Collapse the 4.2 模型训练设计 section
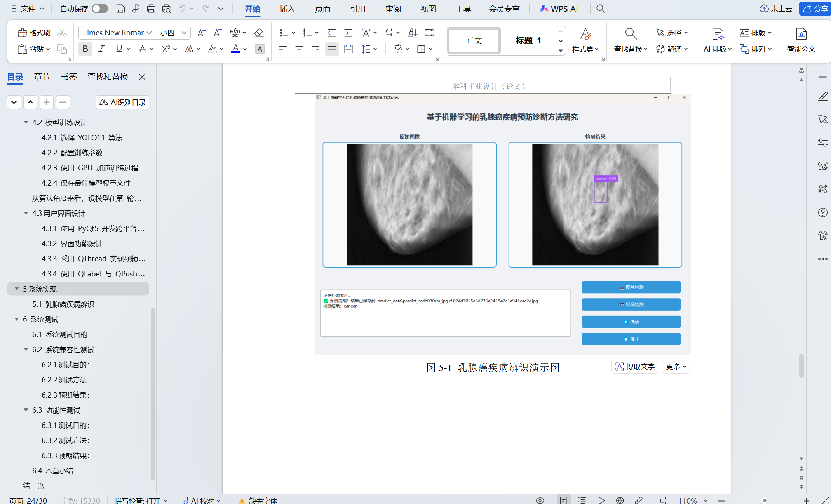The width and height of the screenshot is (831, 504). pos(26,122)
